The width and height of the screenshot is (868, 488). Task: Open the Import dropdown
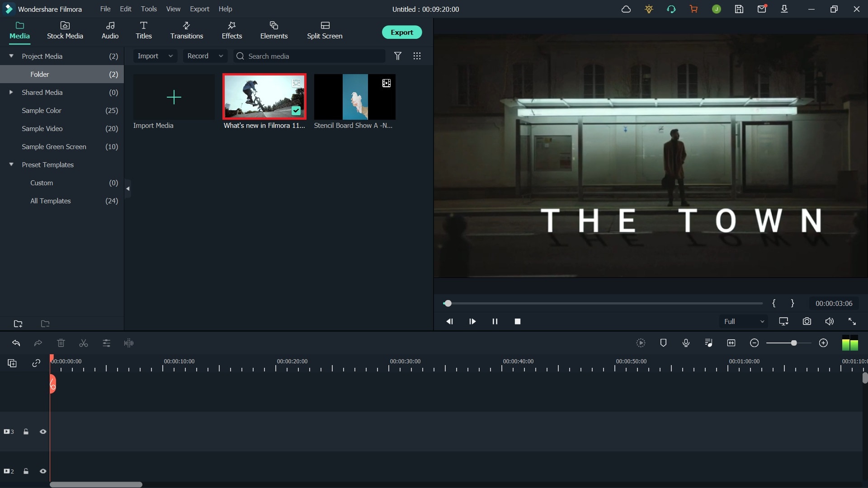coord(155,56)
